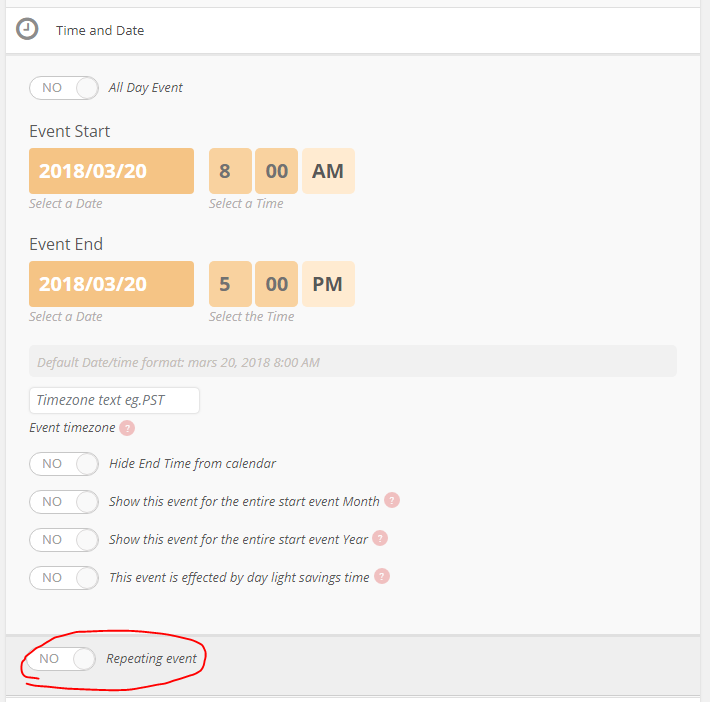The image size is (710, 702).
Task: Enable Hide End Time from calendar
Action: 64,464
